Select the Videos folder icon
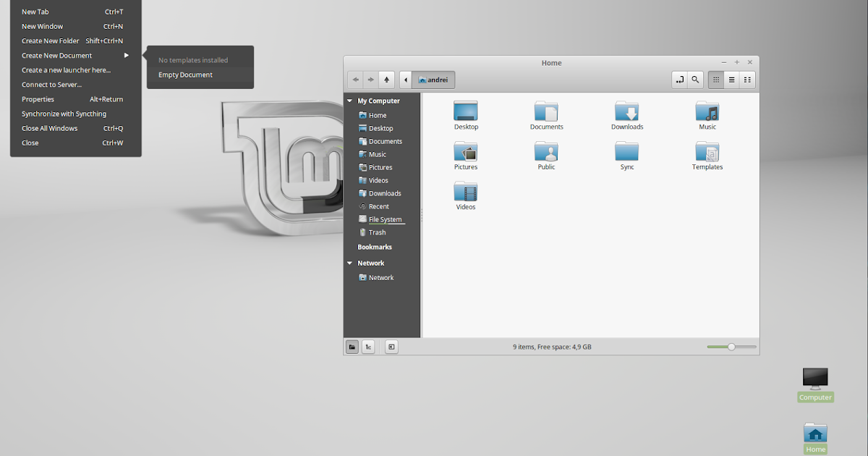Screen dimensions: 868x456 [x=466, y=195]
